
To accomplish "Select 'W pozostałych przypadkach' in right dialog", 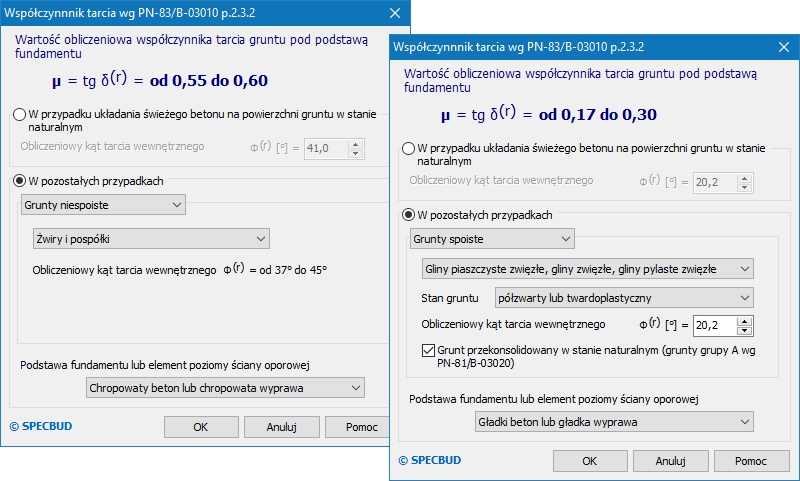I will click(x=408, y=215).
